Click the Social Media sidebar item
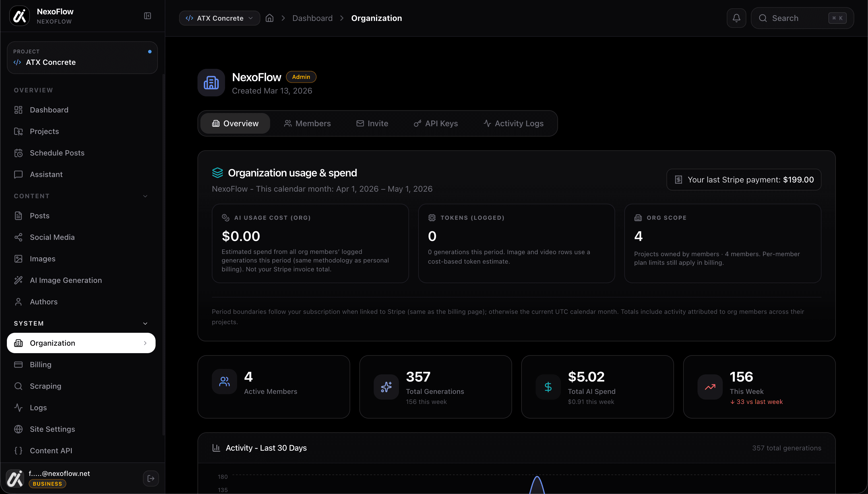This screenshot has height=494, width=868. coord(52,237)
